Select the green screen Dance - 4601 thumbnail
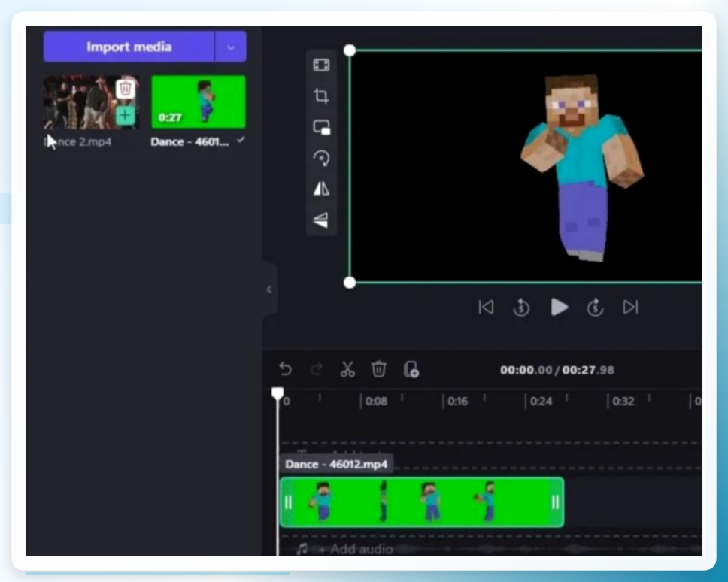 click(199, 102)
